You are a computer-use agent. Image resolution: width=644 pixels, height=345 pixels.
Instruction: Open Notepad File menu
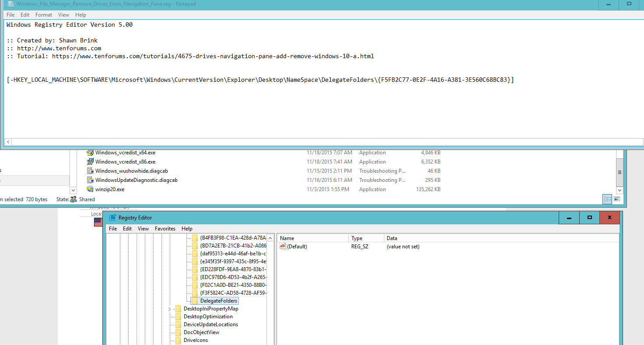[10, 15]
